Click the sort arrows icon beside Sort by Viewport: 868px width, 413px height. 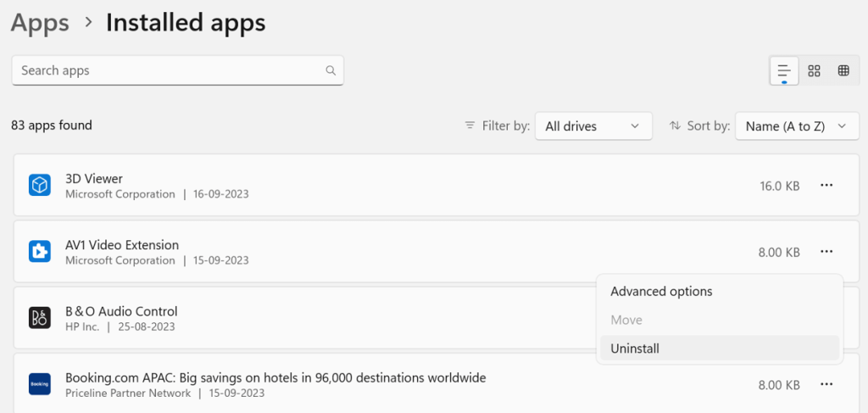tap(675, 126)
